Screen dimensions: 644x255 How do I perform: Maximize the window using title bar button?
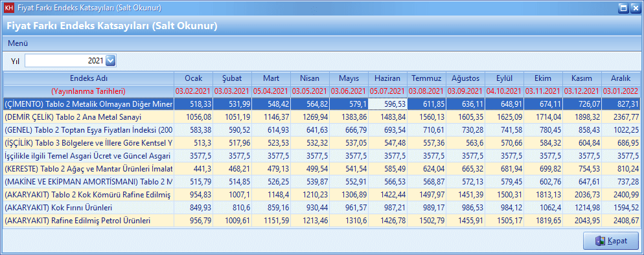tap(623, 8)
